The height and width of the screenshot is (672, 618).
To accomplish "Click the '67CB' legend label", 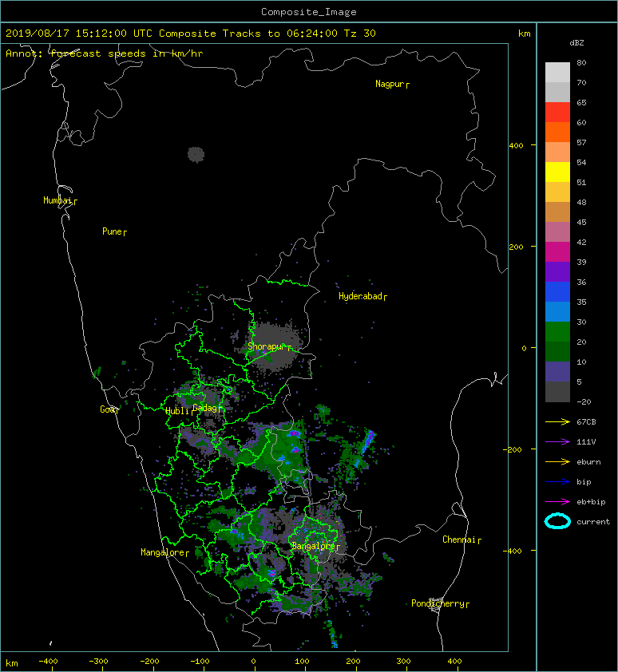I will (x=586, y=422).
